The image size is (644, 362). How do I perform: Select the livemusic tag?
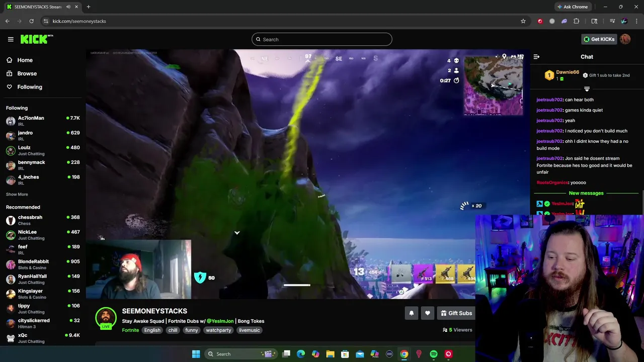(x=250, y=330)
